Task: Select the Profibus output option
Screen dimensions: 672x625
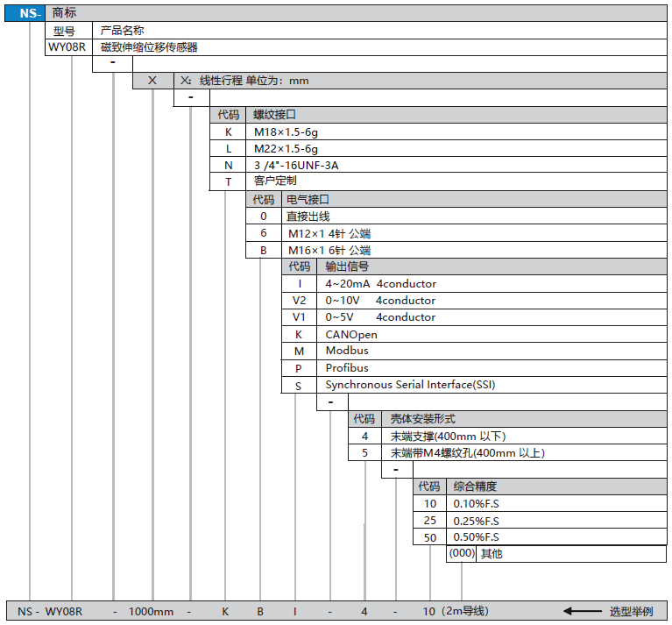Action: [347, 368]
